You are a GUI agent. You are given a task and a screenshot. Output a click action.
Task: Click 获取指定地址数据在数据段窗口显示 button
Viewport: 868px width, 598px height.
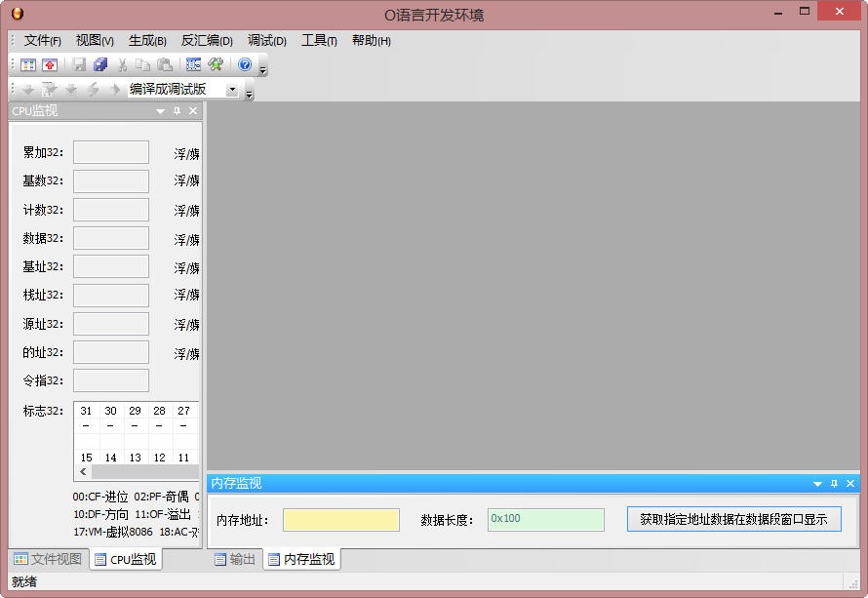coord(733,519)
